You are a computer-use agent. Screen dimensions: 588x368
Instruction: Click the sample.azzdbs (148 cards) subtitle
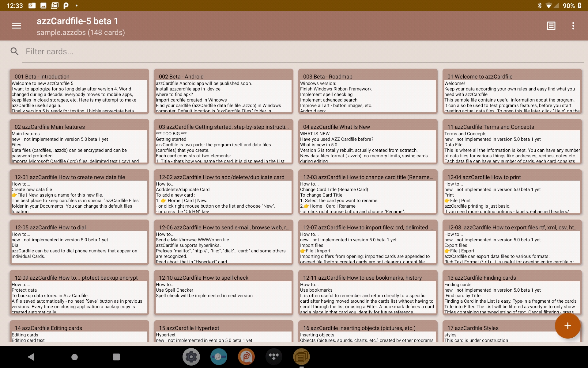pyautogui.click(x=81, y=33)
